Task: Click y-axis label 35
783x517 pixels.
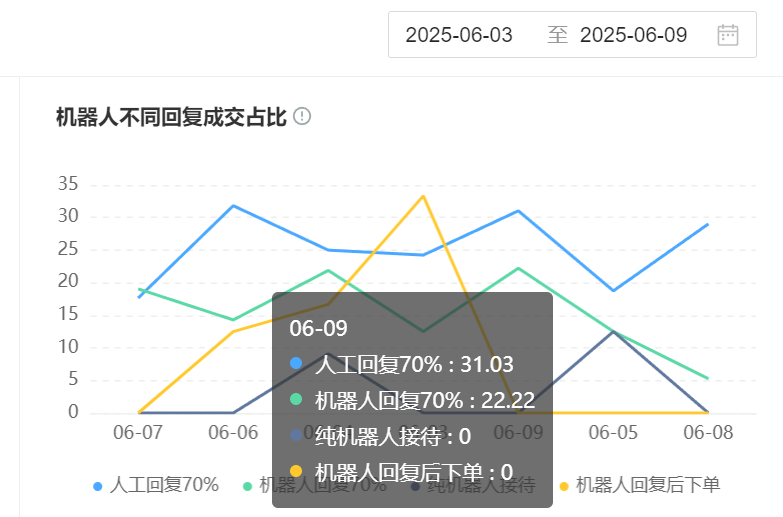Action: (68, 184)
